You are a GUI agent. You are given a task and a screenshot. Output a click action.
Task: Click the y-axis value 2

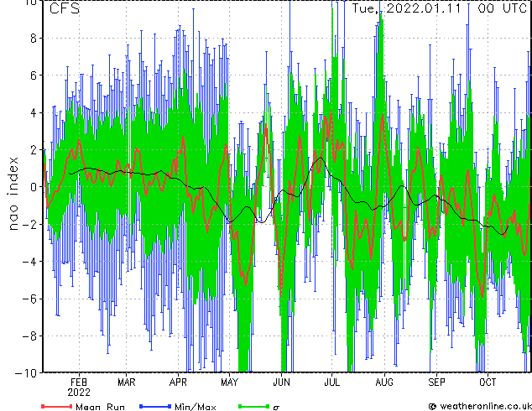click(x=34, y=150)
